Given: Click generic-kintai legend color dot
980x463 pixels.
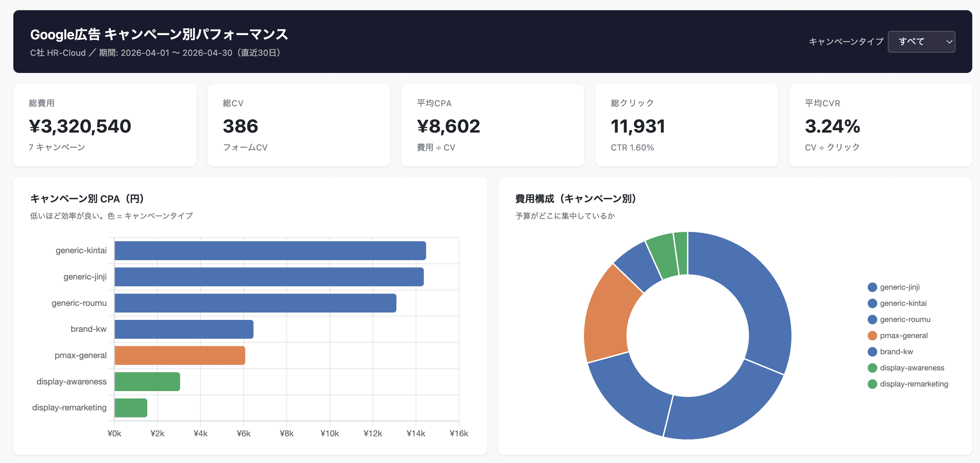Looking at the screenshot, I should (x=872, y=303).
